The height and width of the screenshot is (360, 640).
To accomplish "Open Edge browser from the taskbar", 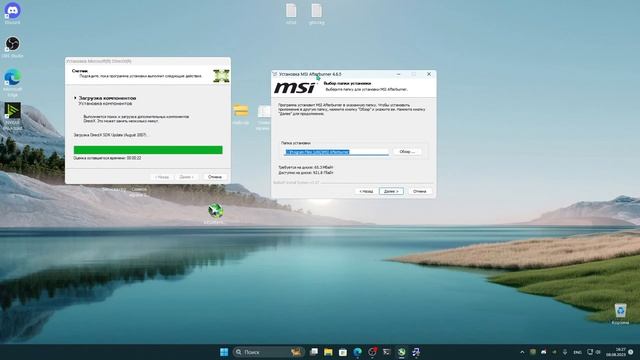I will pyautogui.click(x=358, y=352).
